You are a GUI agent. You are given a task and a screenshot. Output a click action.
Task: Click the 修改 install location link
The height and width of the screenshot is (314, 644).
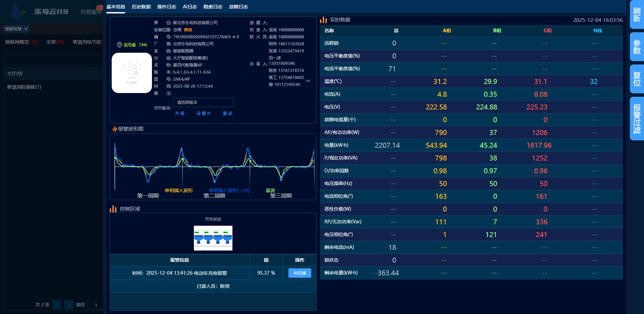pyautogui.click(x=188, y=30)
